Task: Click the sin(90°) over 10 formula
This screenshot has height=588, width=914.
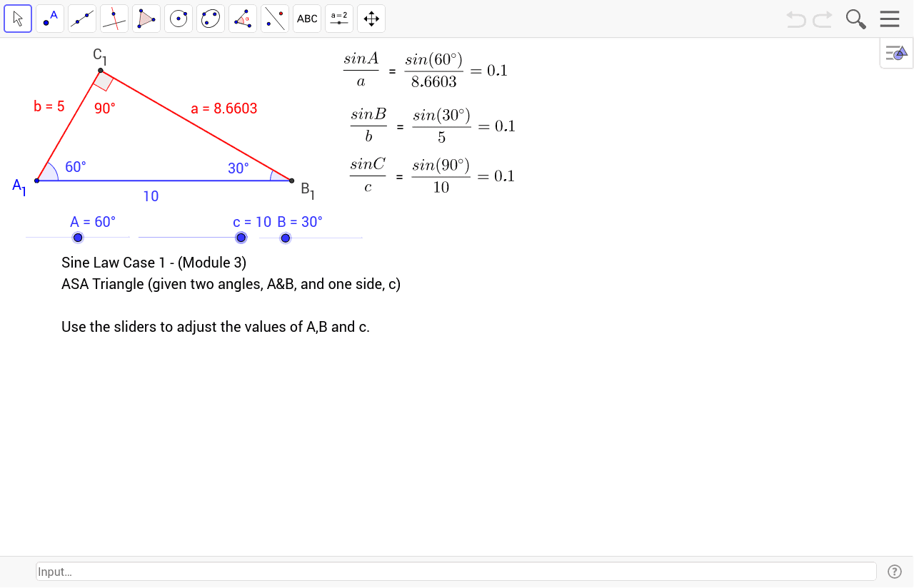Action: point(441,176)
